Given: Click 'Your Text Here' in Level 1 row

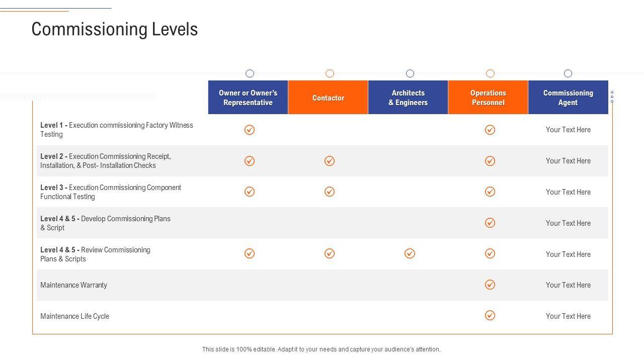Looking at the screenshot, I should 568,130.
